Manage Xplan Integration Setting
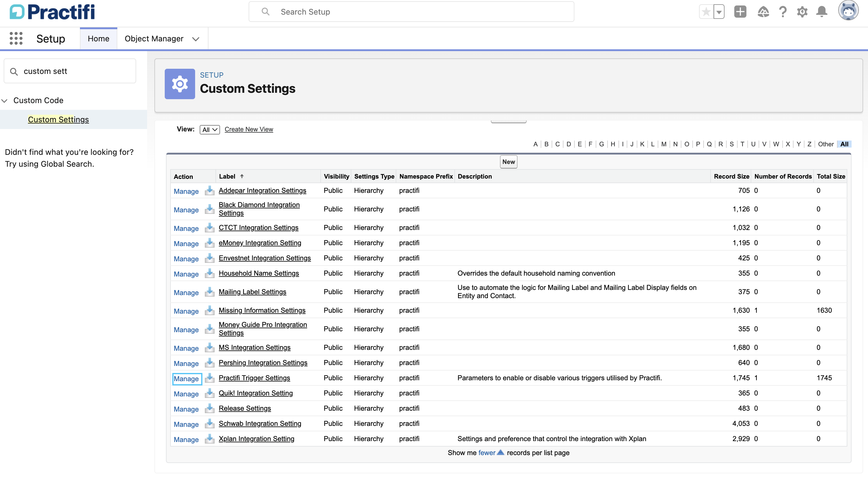The width and height of the screenshot is (868, 477). [x=186, y=439]
